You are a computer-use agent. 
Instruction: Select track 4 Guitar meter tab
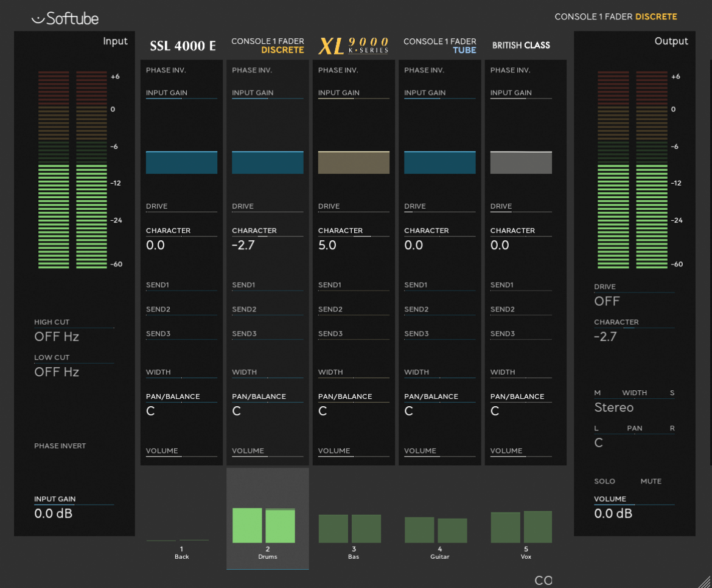click(439, 519)
